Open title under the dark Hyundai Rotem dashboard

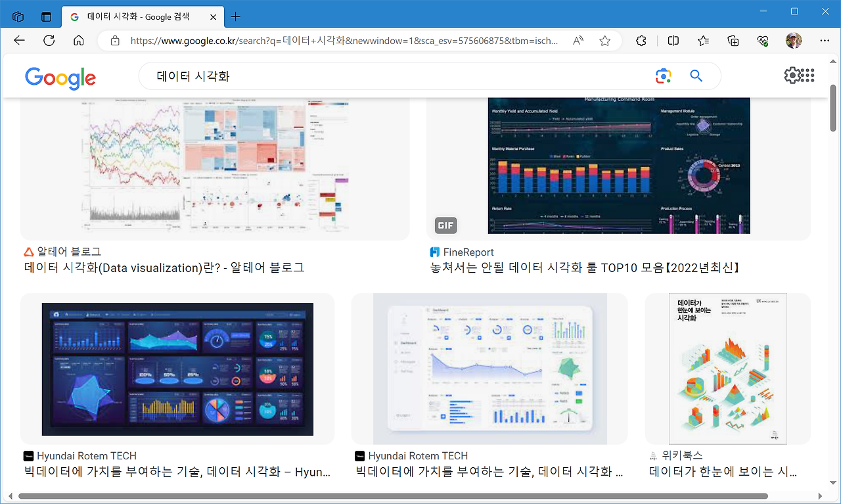point(177,472)
